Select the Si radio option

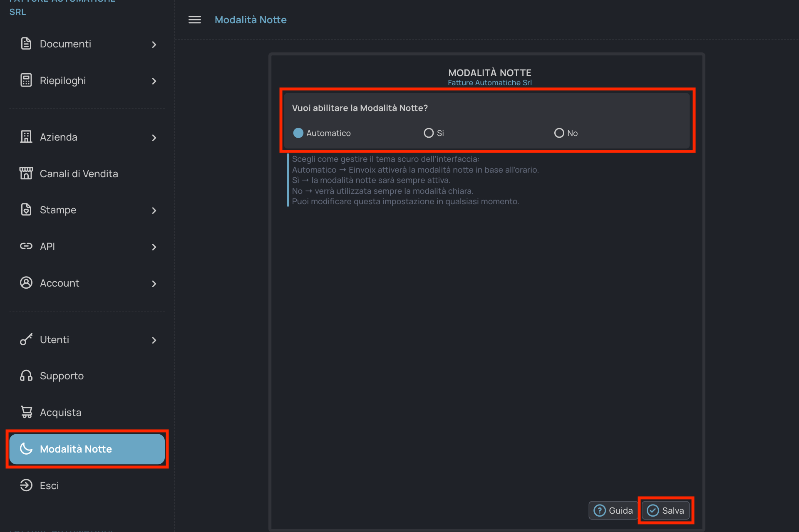(428, 133)
